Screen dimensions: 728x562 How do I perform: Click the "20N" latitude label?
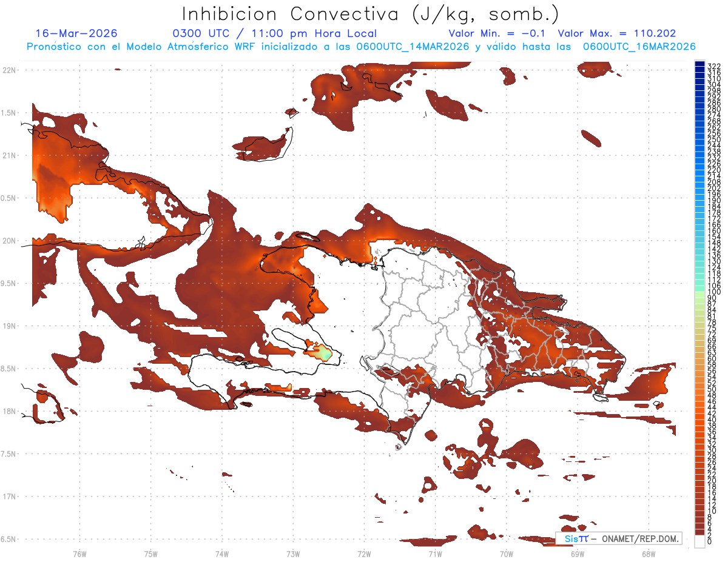tap(8, 241)
